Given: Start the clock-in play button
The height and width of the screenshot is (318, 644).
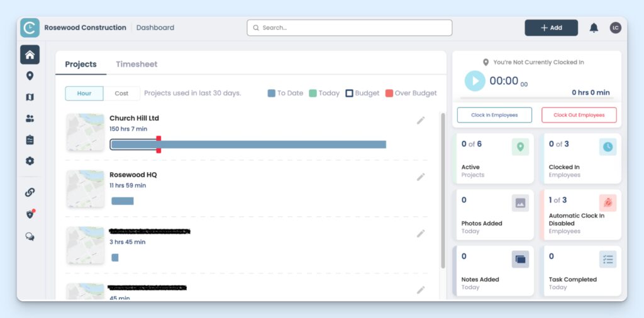Looking at the screenshot, I should (x=475, y=81).
